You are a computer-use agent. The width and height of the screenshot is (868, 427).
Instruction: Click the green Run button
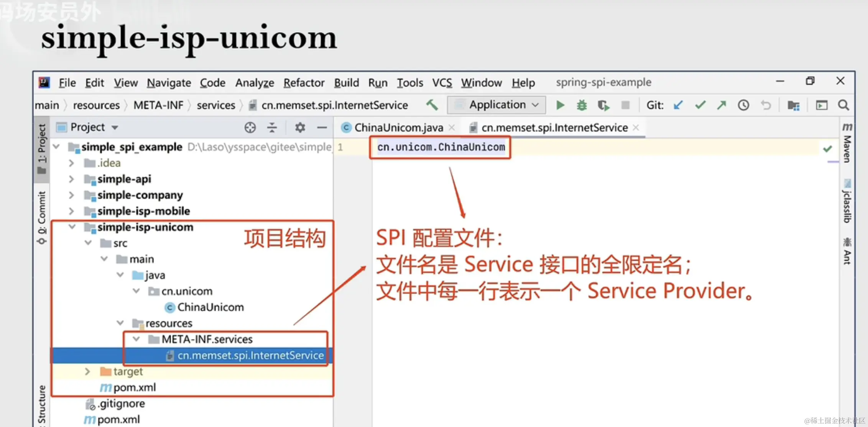[560, 105]
